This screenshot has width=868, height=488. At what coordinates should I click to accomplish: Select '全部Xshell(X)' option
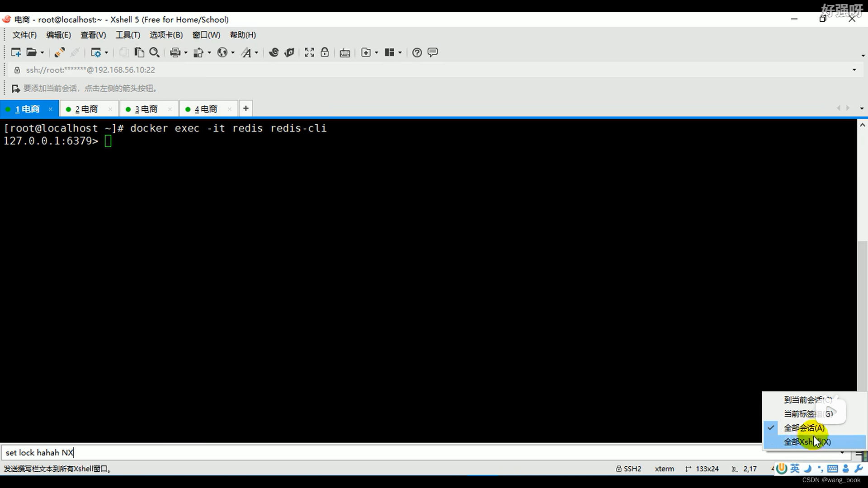tap(814, 442)
